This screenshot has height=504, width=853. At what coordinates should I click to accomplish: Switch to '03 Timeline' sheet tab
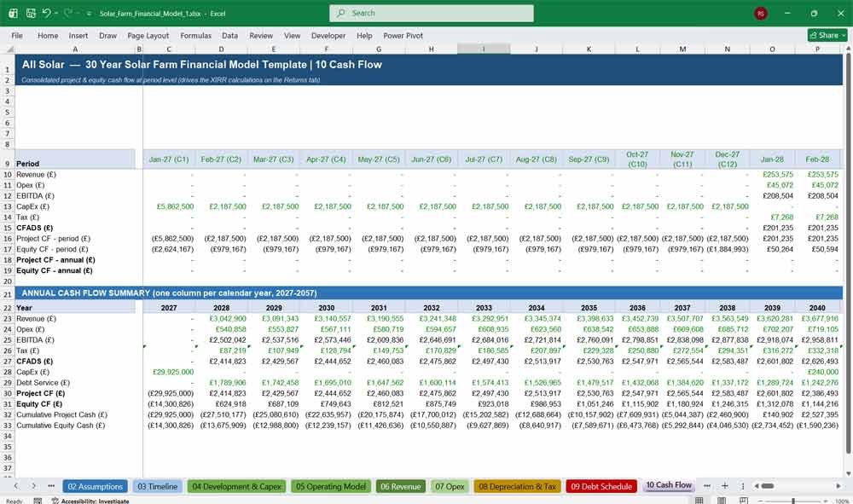[157, 486]
